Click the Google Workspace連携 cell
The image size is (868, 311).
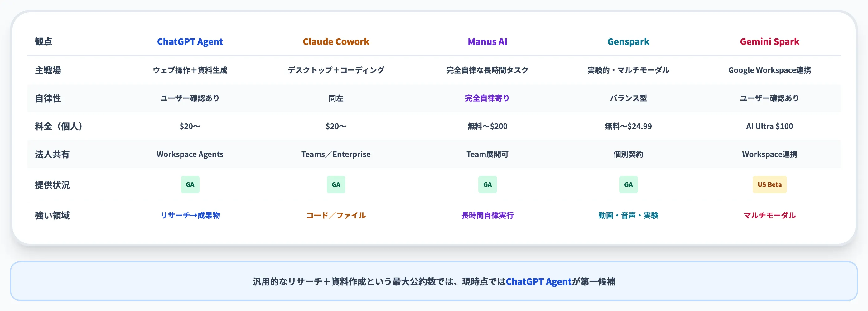(x=769, y=70)
